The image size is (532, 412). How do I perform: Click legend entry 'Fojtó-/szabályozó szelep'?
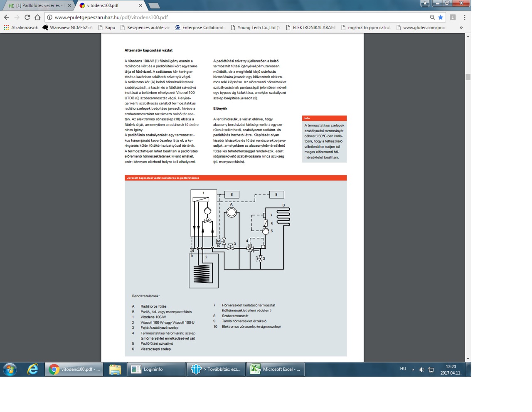(x=160, y=328)
